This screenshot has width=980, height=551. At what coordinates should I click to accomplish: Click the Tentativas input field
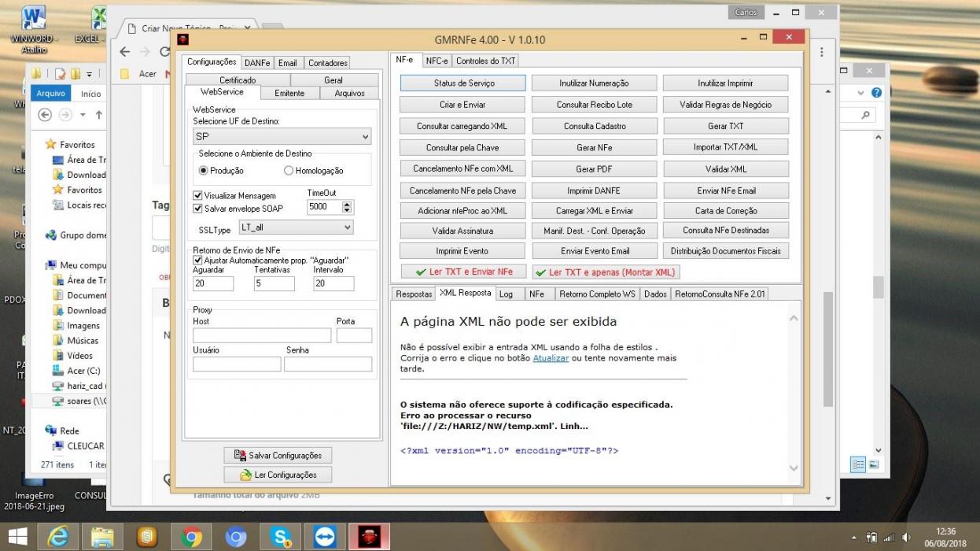coord(274,283)
